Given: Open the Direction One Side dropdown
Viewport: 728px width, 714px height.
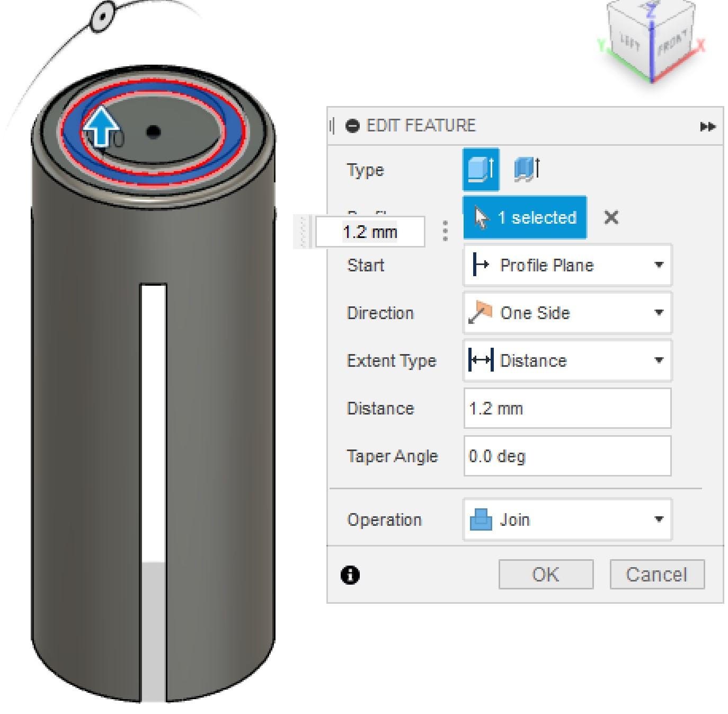Looking at the screenshot, I should pyautogui.click(x=567, y=313).
